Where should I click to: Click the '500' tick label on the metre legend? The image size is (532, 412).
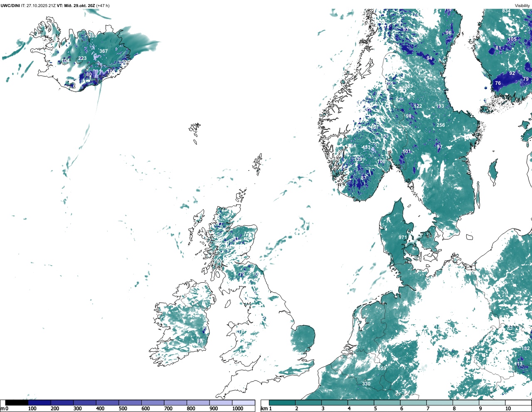pyautogui.click(x=123, y=409)
